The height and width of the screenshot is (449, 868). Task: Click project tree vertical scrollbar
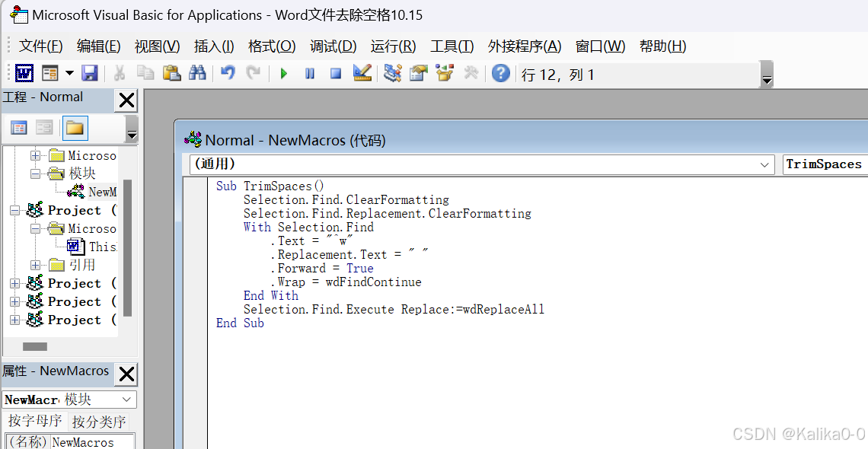(x=127, y=248)
